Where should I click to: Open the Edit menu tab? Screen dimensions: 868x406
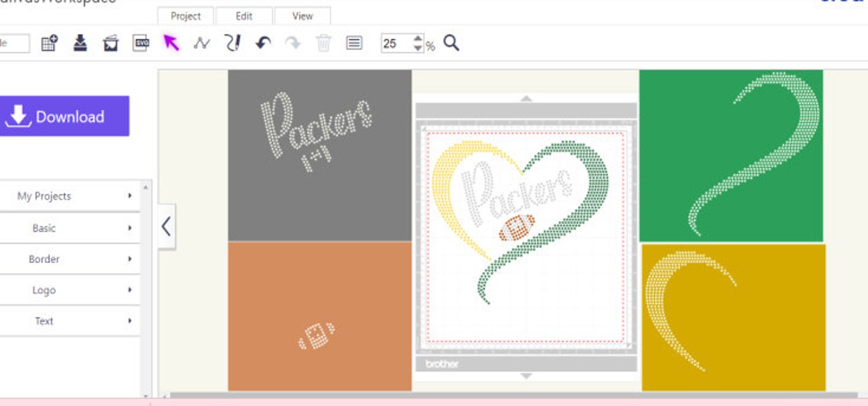244,16
